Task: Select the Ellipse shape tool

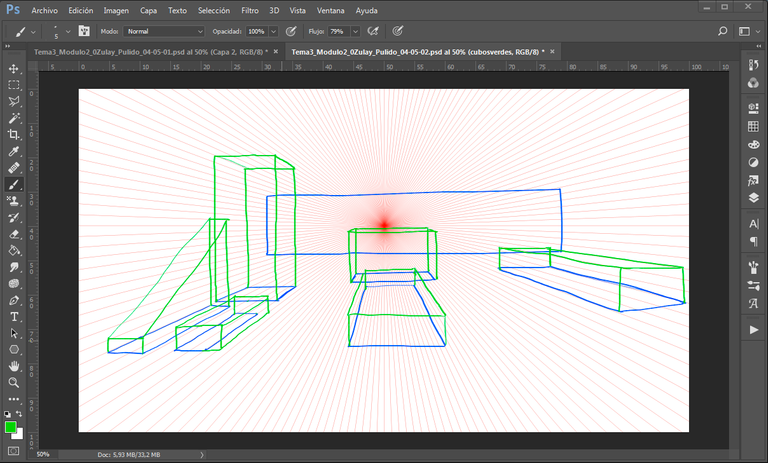Action: tap(14, 350)
